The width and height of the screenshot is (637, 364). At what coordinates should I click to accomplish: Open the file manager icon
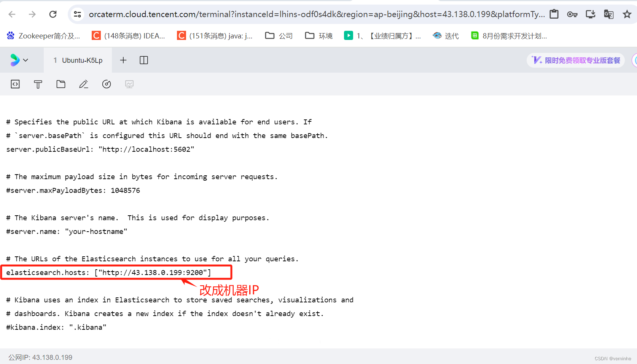[61, 84]
